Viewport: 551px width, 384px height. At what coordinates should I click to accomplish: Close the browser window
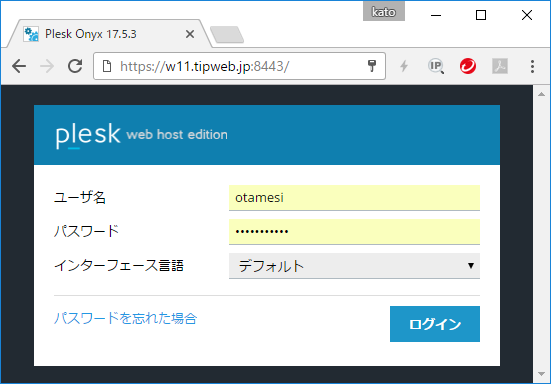pyautogui.click(x=526, y=15)
